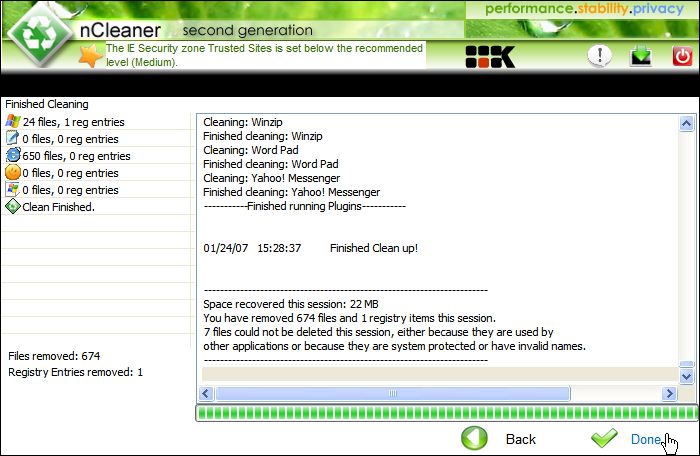700x456 pixels.
Task: Click the 'performance.stability.privacy' banner text
Action: 584,9
